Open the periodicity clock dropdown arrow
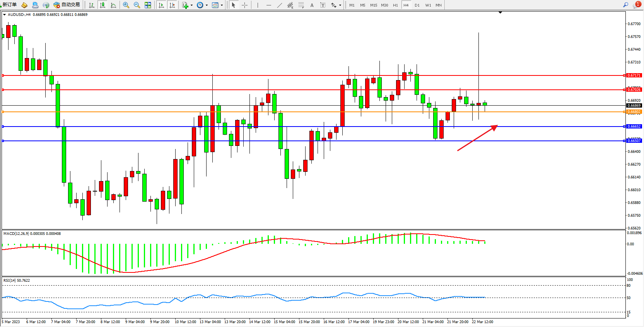The height and width of the screenshot is (327, 644). click(x=207, y=5)
